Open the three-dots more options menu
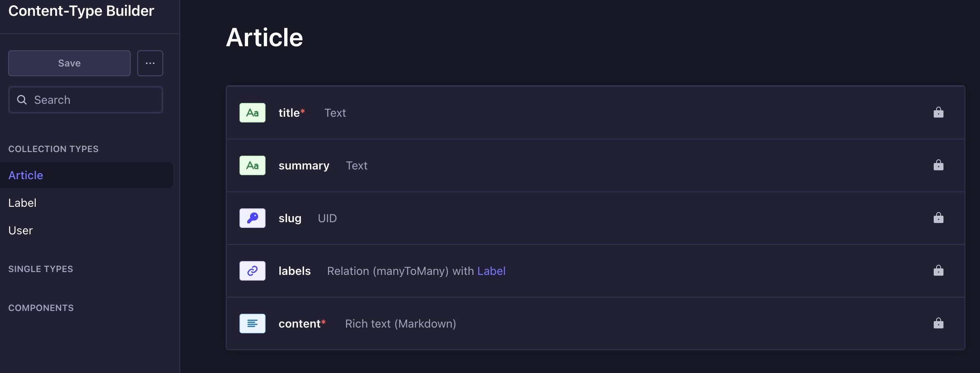This screenshot has width=980, height=373. (150, 63)
